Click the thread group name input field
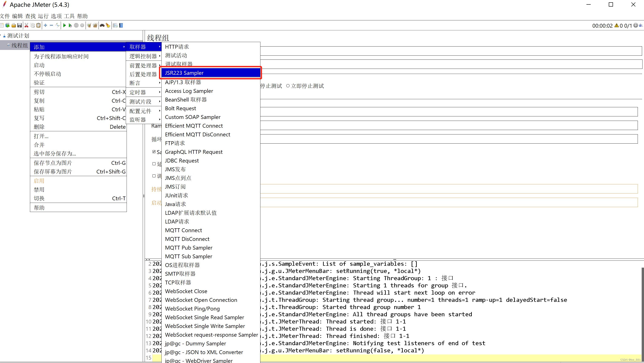 pyautogui.click(x=451, y=51)
